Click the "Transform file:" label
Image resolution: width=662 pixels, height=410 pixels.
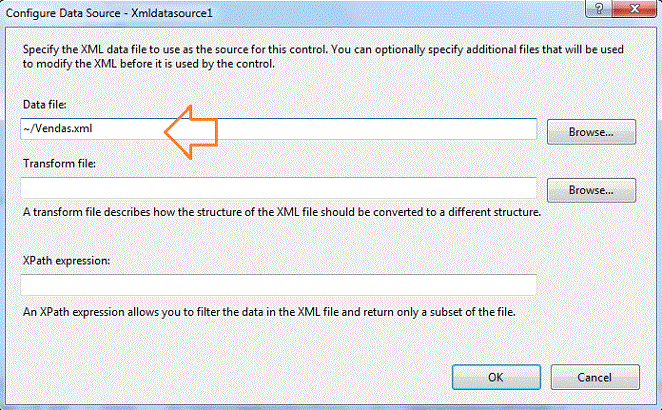pos(59,163)
